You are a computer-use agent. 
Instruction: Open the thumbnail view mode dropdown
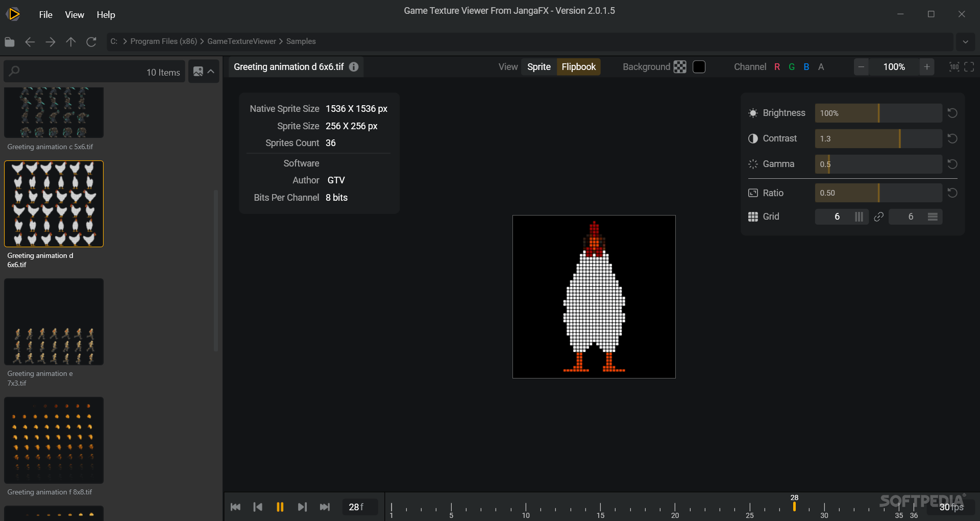pos(204,72)
